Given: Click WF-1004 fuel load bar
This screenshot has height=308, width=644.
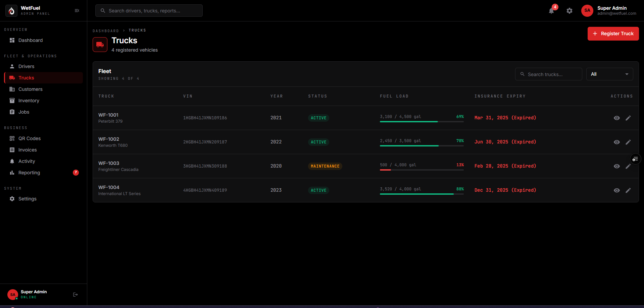Looking at the screenshot, I should coord(422,194).
